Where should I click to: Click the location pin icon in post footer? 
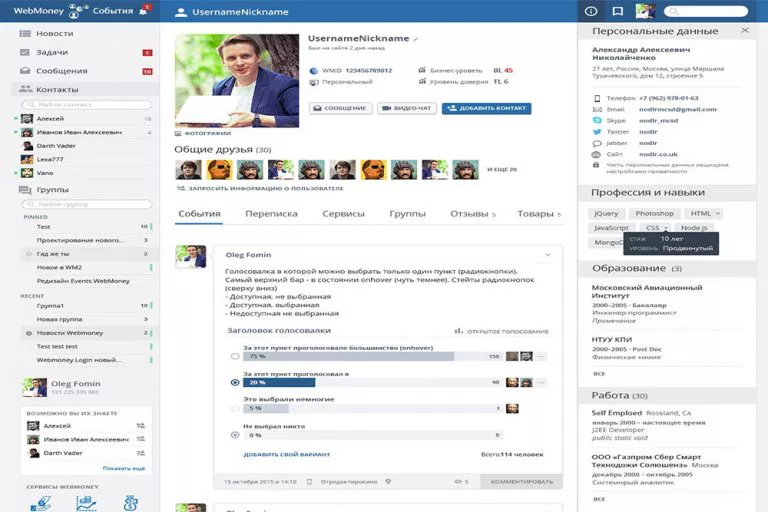(x=388, y=482)
